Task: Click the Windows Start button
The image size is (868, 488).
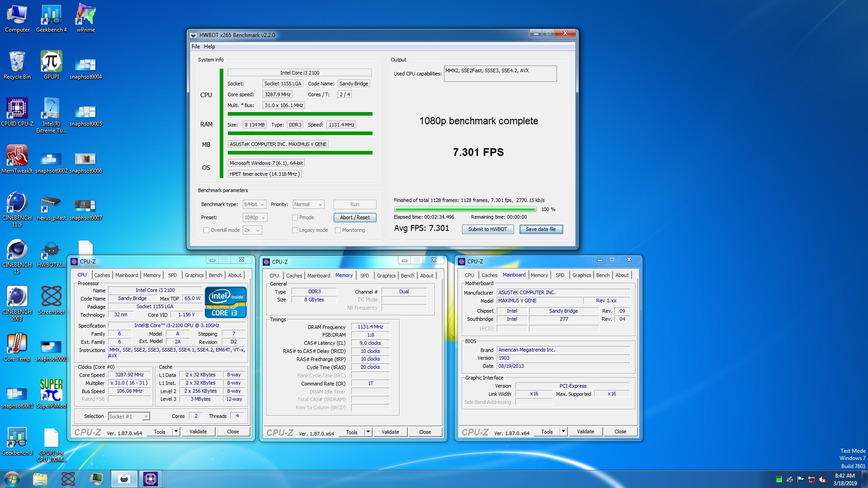Action: (x=12, y=479)
